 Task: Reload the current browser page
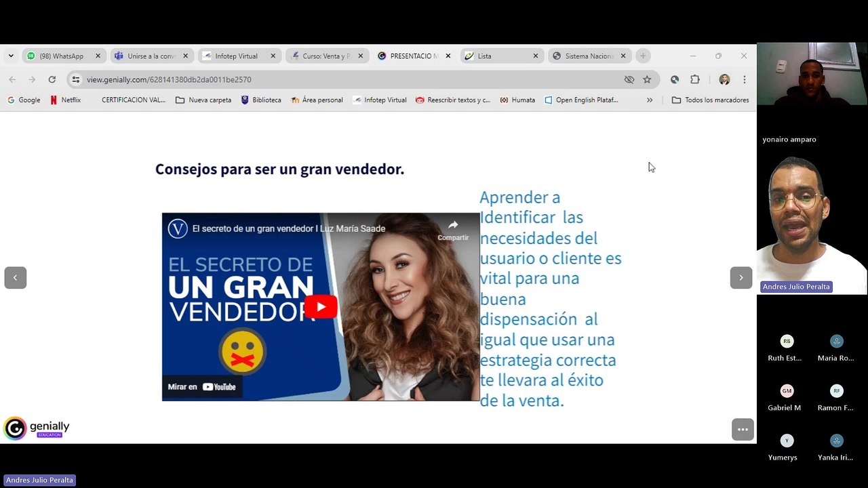[52, 79]
